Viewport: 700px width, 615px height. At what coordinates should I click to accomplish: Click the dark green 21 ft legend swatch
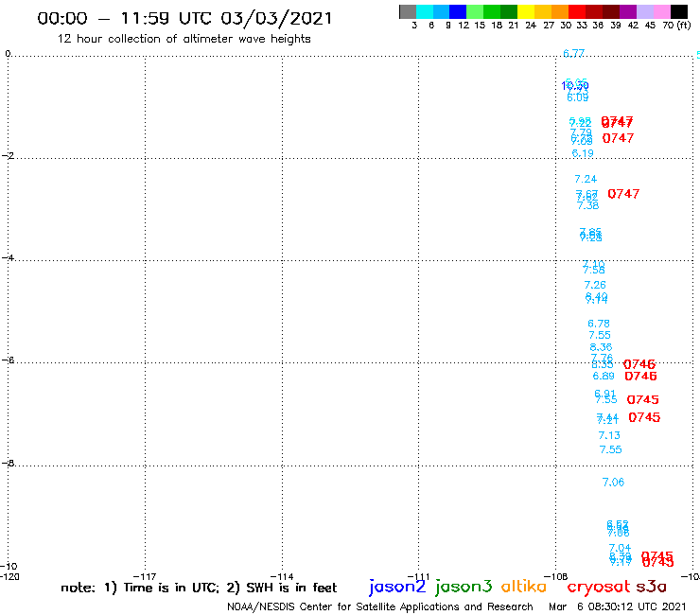pyautogui.click(x=509, y=11)
